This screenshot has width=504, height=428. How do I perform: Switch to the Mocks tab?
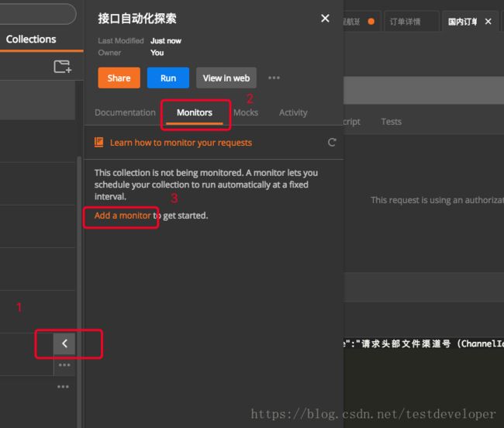pos(246,112)
